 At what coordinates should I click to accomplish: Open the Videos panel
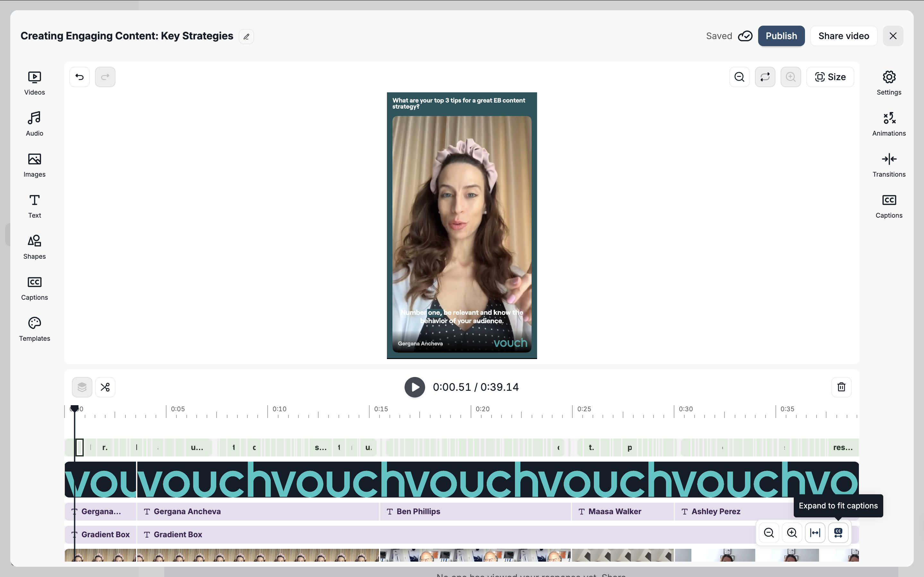tap(34, 83)
